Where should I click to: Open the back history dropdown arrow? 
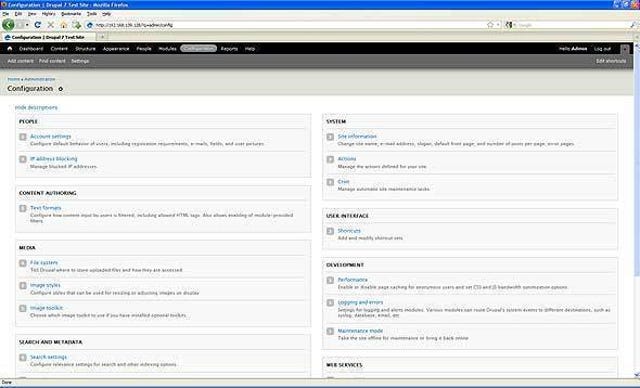27,25
